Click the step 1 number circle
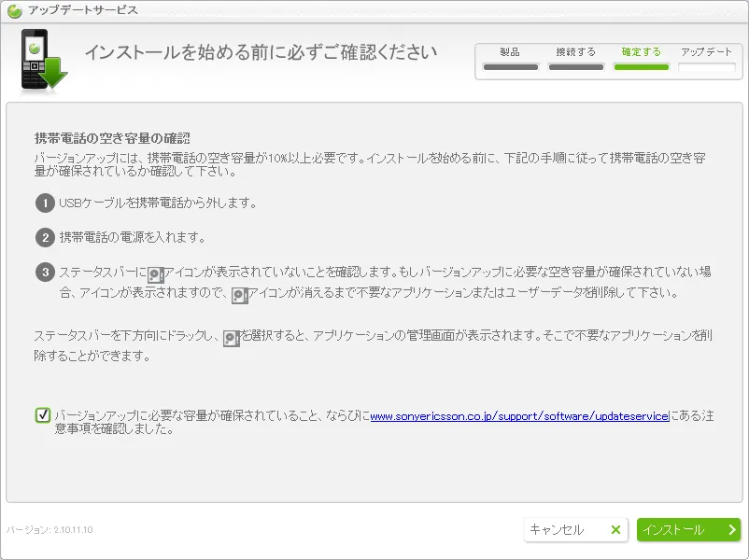Screen dimensions: 749x560 45,203
